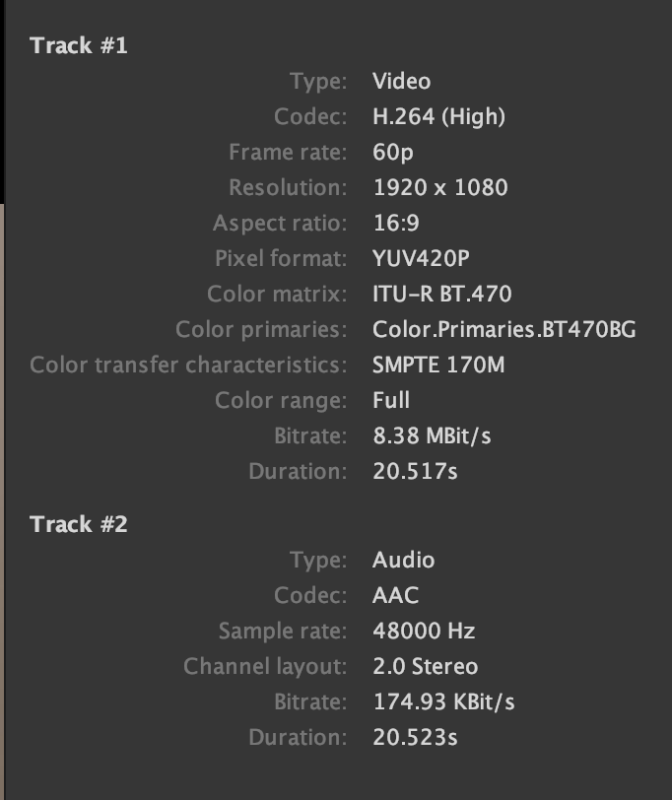
Task: Click the Full color range value
Action: point(391,400)
